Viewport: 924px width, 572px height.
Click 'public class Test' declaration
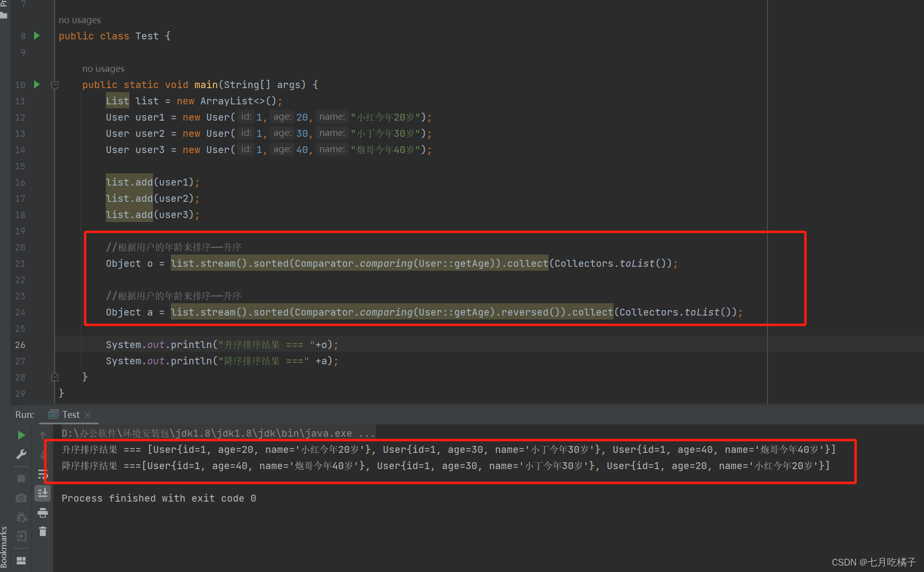[115, 36]
